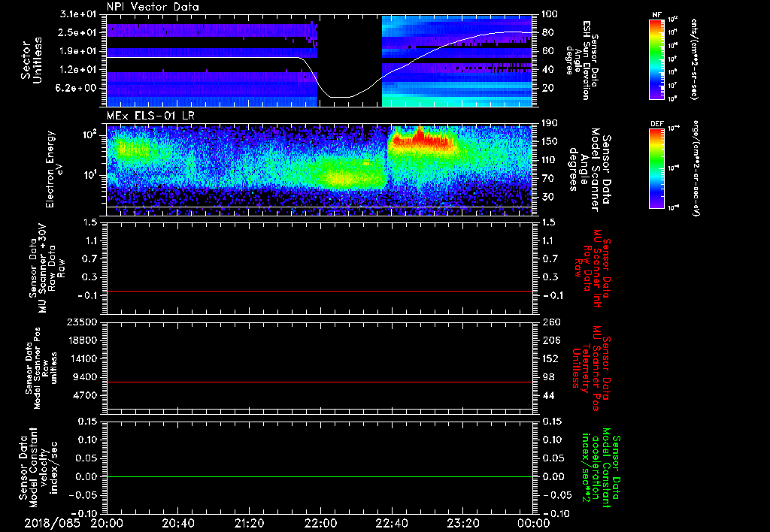Viewport: 770px width, 532px height.
Task: Click the '23500' scanner position axis value
Action: point(82,322)
